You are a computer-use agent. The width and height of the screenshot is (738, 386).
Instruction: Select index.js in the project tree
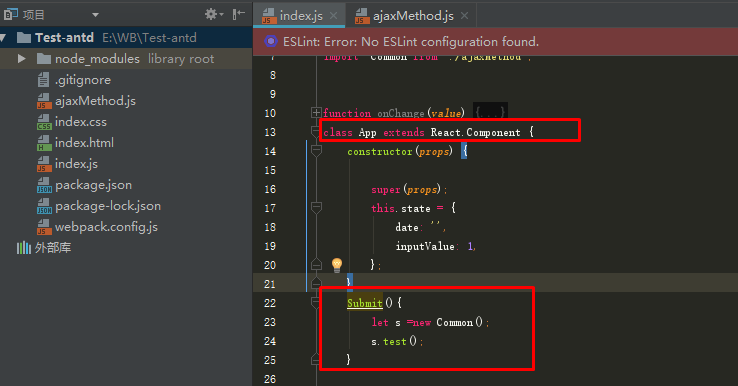tap(76, 164)
